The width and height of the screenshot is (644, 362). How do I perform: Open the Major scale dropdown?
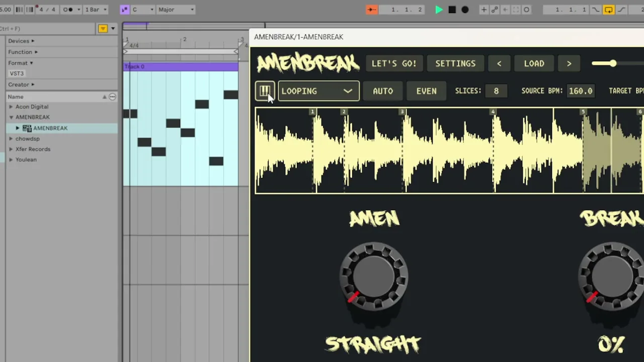(x=175, y=10)
